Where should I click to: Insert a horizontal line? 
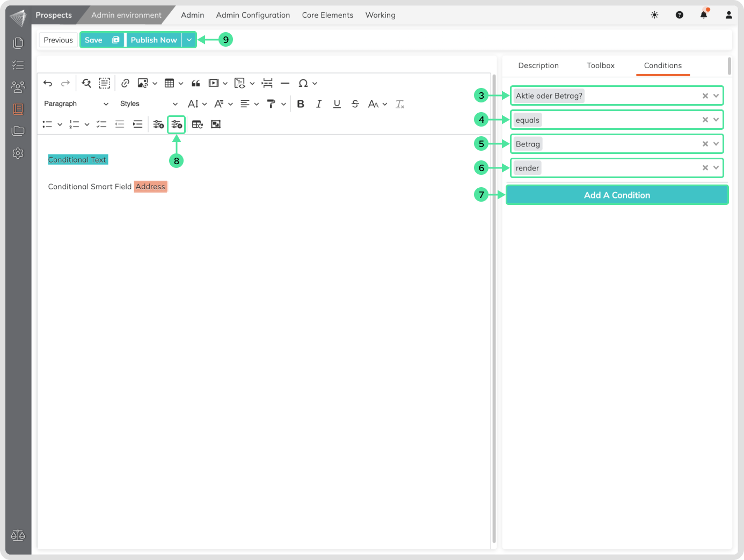285,83
